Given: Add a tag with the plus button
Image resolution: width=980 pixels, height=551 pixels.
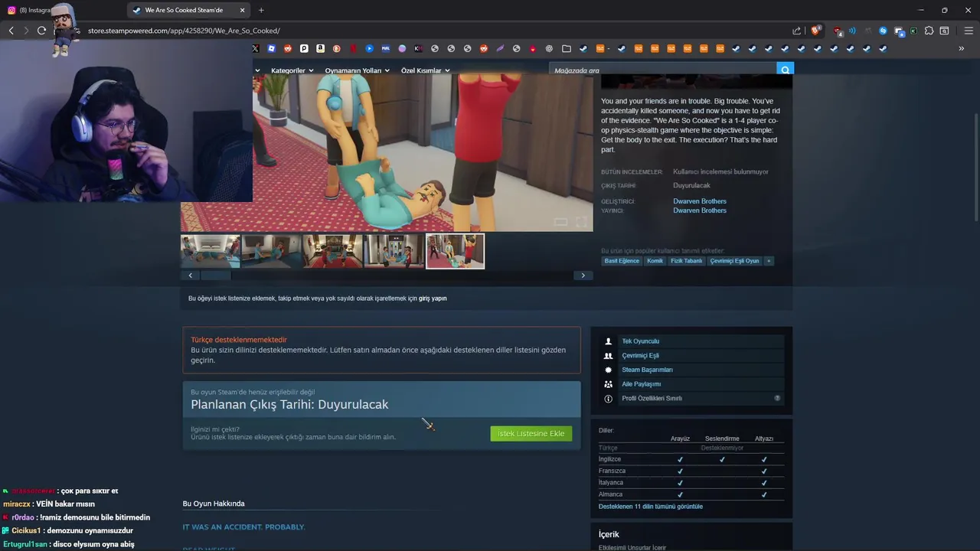Looking at the screenshot, I should (x=769, y=261).
